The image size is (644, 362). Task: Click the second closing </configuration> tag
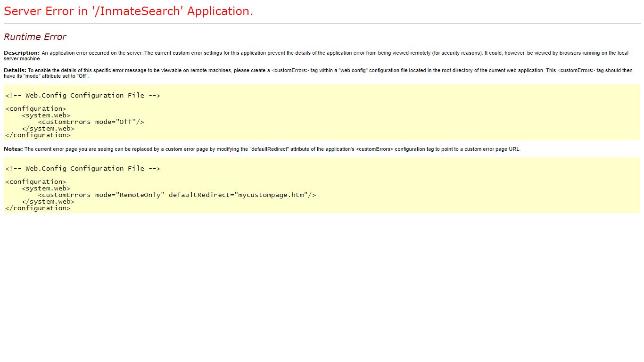(38, 208)
